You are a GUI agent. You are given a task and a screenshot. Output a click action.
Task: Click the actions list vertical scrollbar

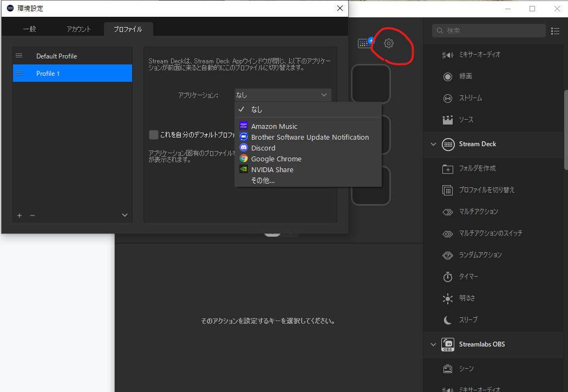pos(565,130)
